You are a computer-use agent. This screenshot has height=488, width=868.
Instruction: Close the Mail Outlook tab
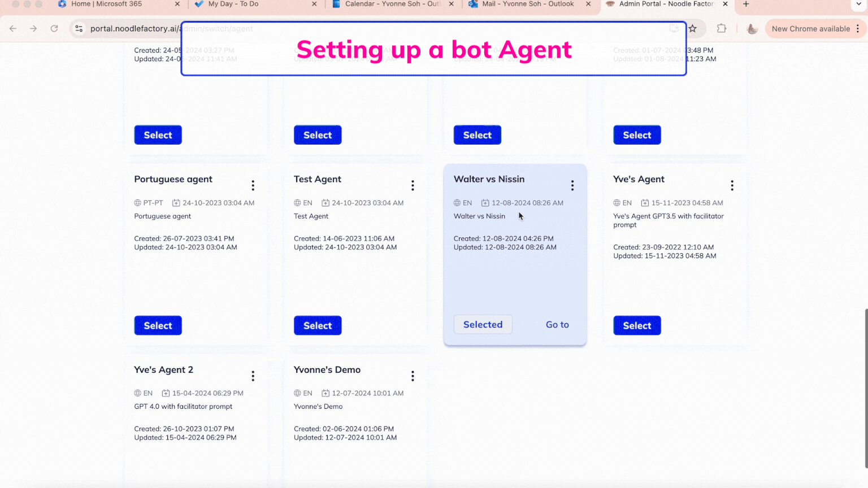(588, 4)
